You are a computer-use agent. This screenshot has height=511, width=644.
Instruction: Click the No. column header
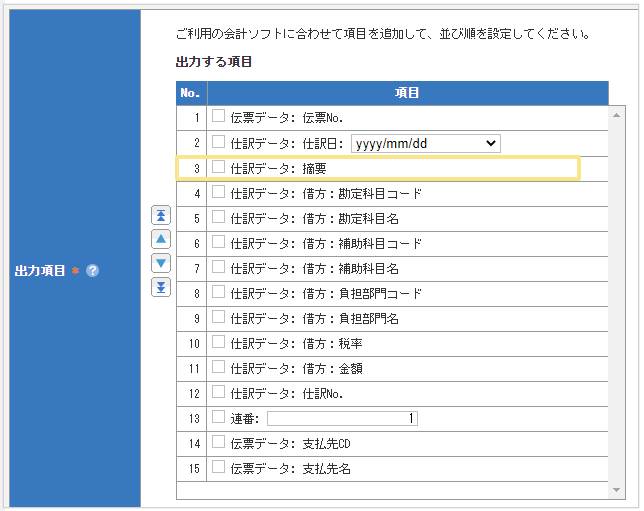(191, 93)
